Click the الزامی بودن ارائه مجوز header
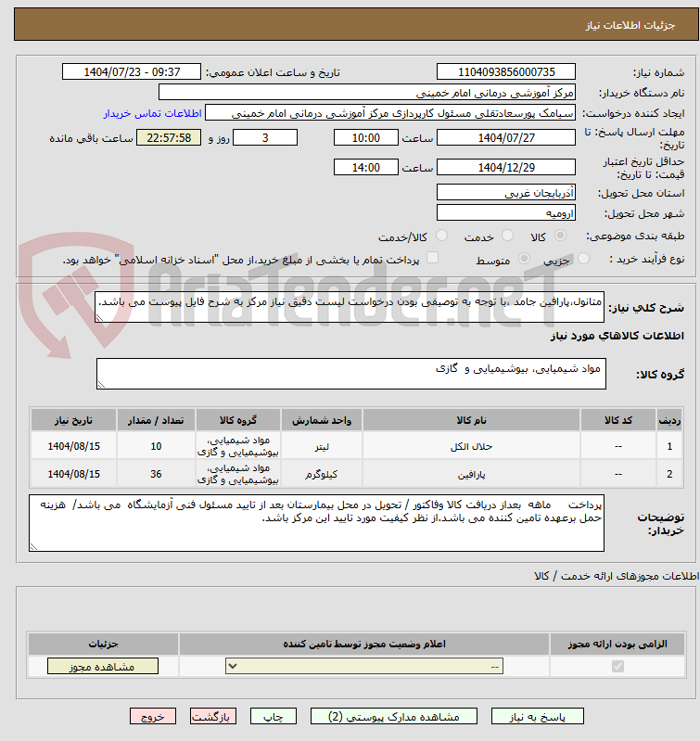 pyautogui.click(x=617, y=645)
